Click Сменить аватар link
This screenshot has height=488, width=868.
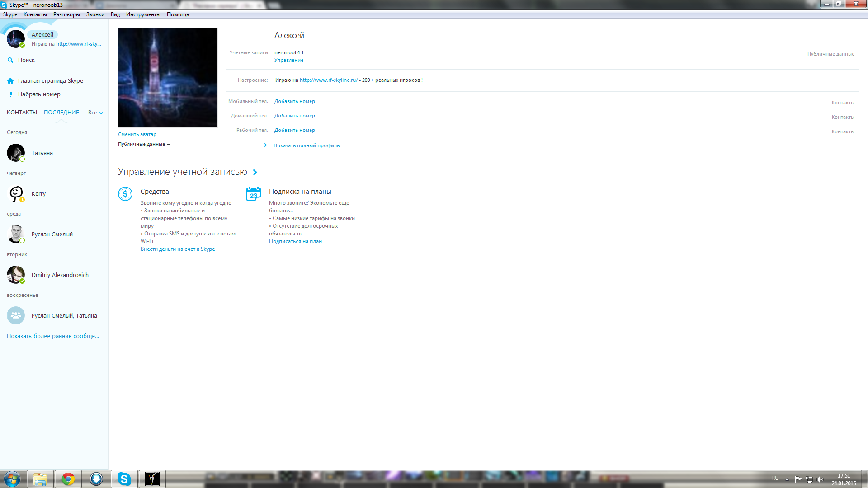pyautogui.click(x=137, y=134)
